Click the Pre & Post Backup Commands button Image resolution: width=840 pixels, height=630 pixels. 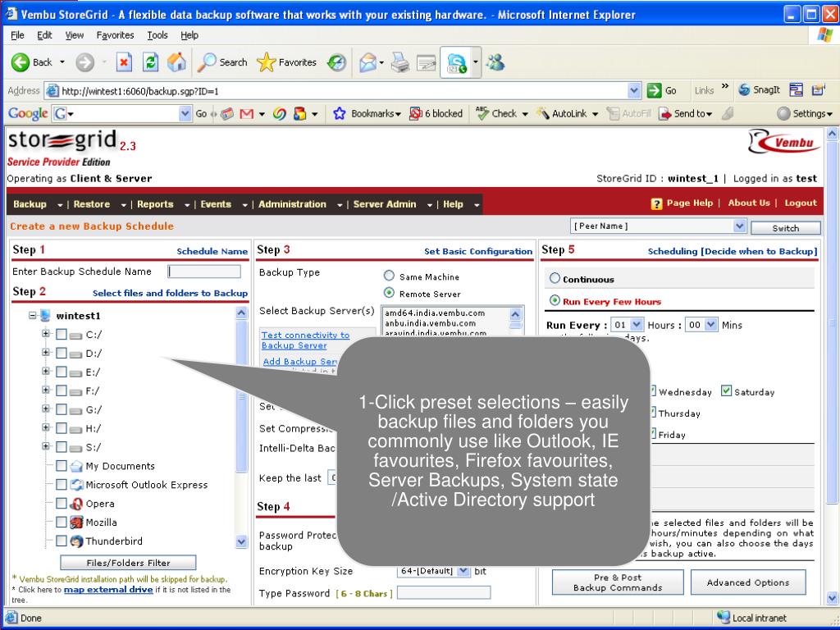(618, 582)
